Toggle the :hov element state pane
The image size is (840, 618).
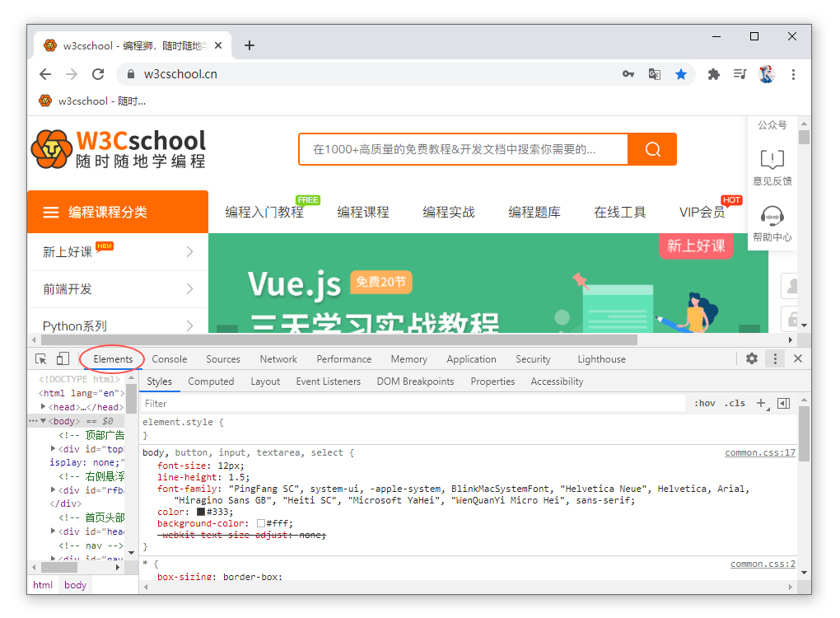pyautogui.click(x=705, y=403)
